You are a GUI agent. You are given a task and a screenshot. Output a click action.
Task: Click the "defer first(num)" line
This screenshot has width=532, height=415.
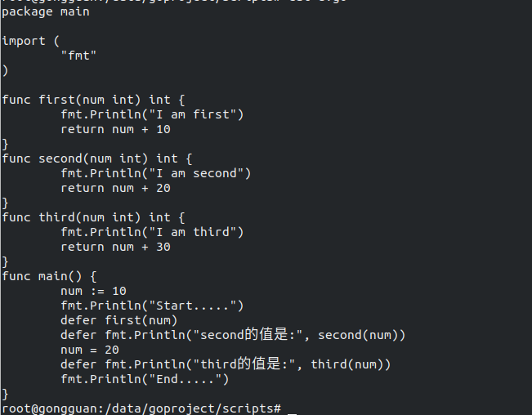point(118,320)
